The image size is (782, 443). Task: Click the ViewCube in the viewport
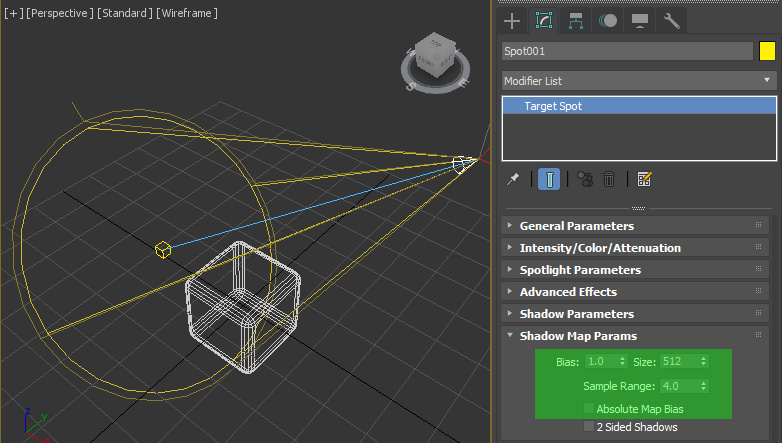pyautogui.click(x=435, y=56)
